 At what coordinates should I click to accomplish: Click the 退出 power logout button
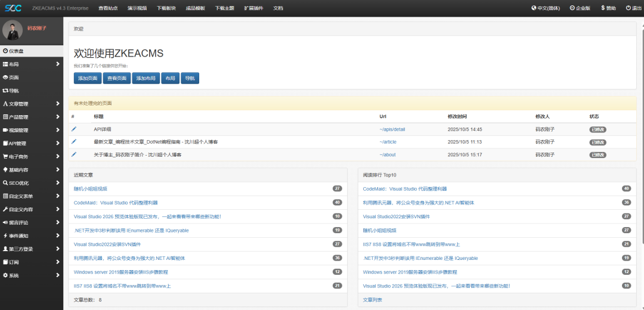634,8
